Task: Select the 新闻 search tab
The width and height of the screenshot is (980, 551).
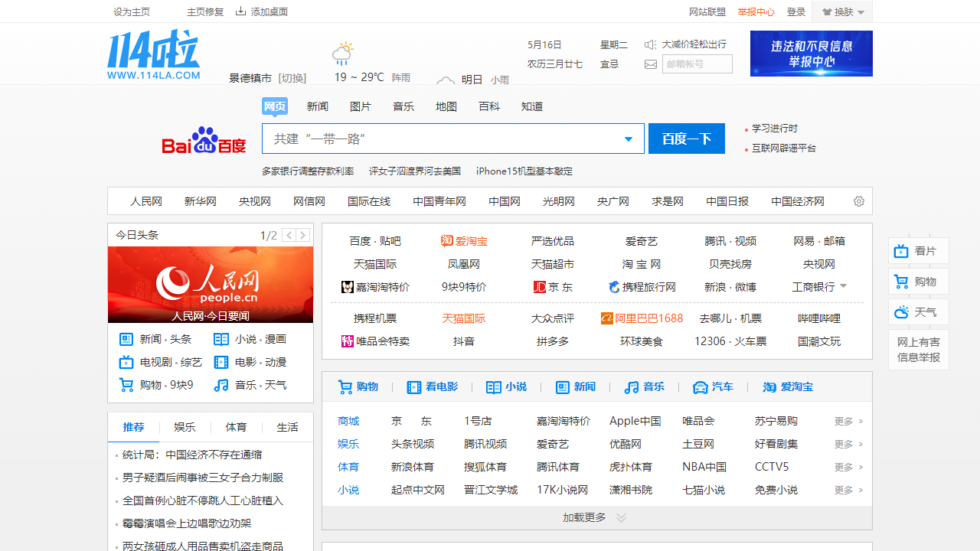Action: (x=318, y=106)
